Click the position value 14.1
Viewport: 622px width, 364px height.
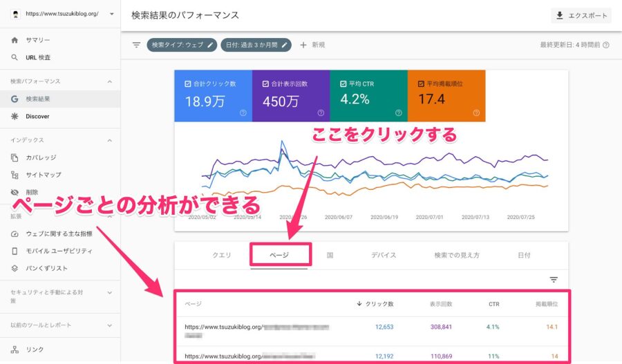pos(552,327)
